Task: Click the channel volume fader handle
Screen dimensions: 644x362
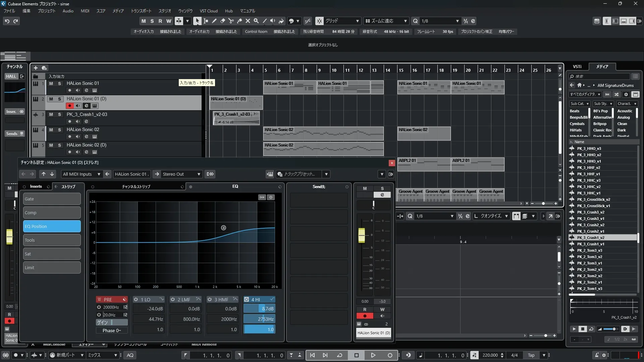Action: [x=362, y=235]
